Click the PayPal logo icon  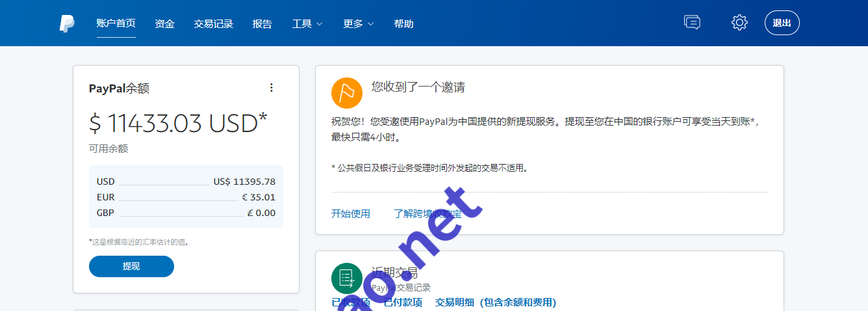coord(67,23)
